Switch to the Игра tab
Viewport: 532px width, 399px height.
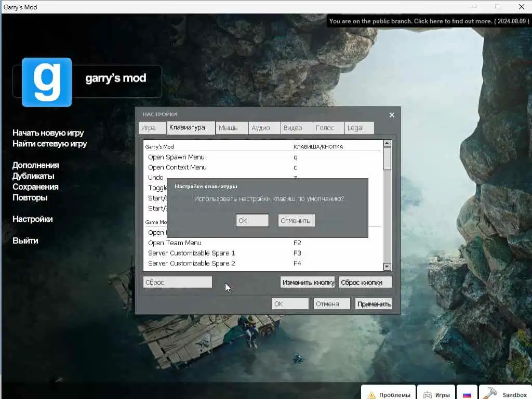[x=152, y=128]
